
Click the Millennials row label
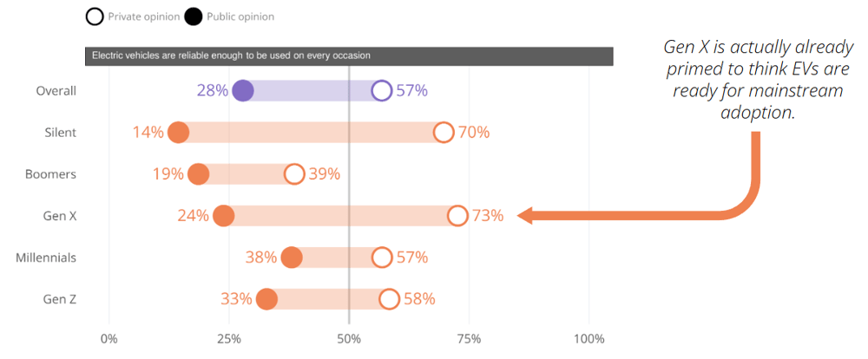pyautogui.click(x=45, y=258)
